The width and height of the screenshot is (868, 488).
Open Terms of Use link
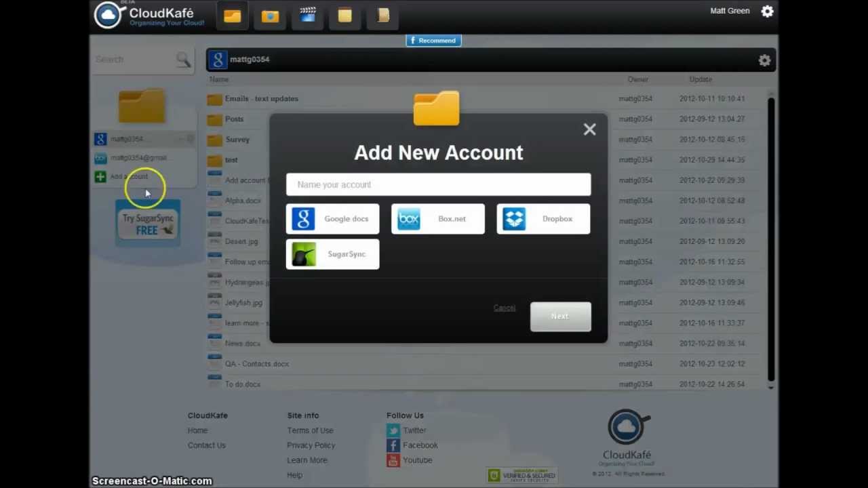[x=310, y=430]
